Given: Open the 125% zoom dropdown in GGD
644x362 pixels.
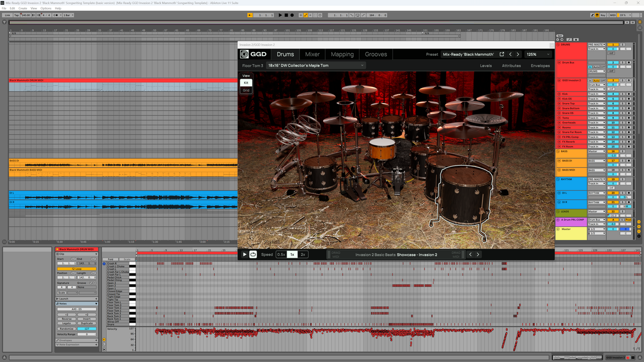Looking at the screenshot, I should click(x=538, y=54).
